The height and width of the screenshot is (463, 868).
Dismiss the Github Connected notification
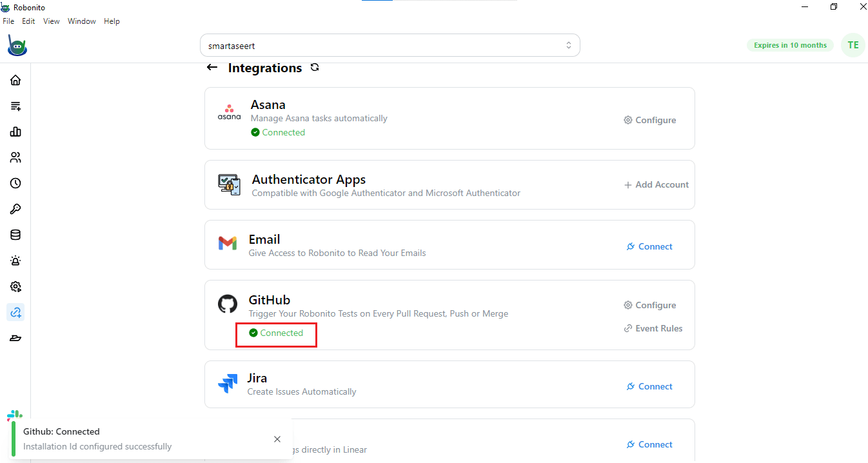click(277, 439)
